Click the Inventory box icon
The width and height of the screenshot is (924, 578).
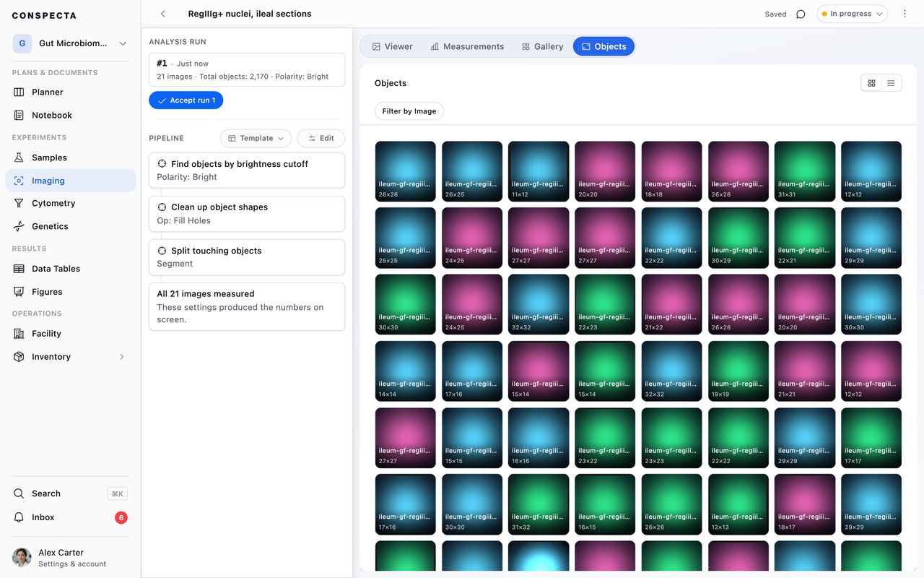click(19, 357)
